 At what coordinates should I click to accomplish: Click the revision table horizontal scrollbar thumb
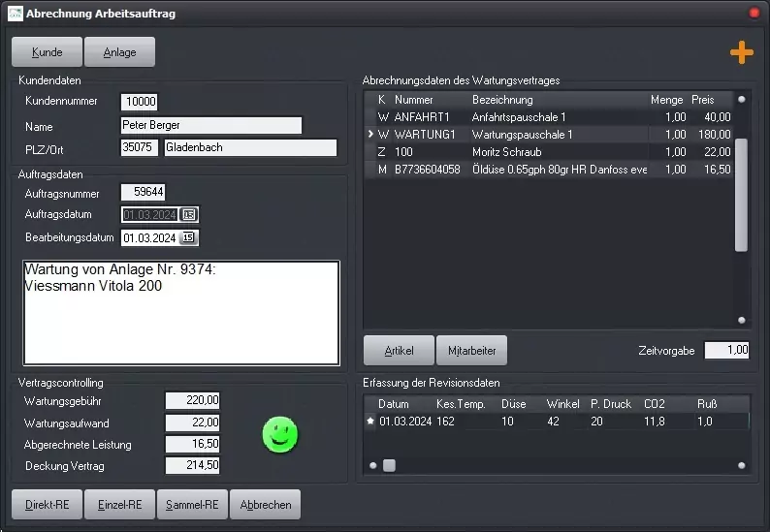pos(389,465)
